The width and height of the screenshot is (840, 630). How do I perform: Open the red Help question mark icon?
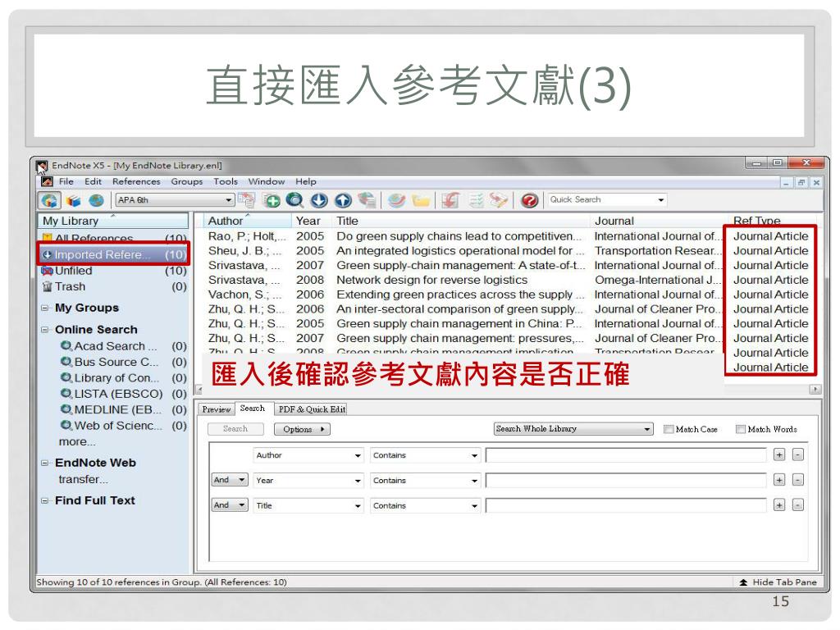tap(530, 200)
